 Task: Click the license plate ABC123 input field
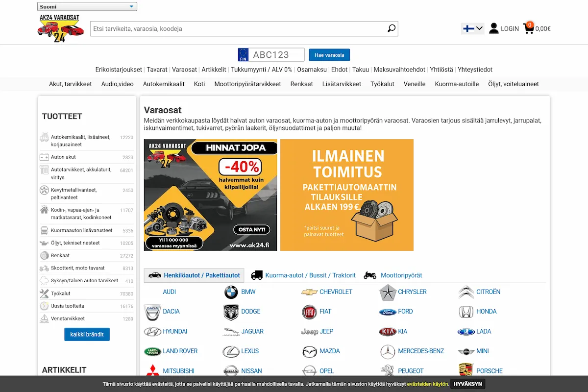(x=277, y=55)
